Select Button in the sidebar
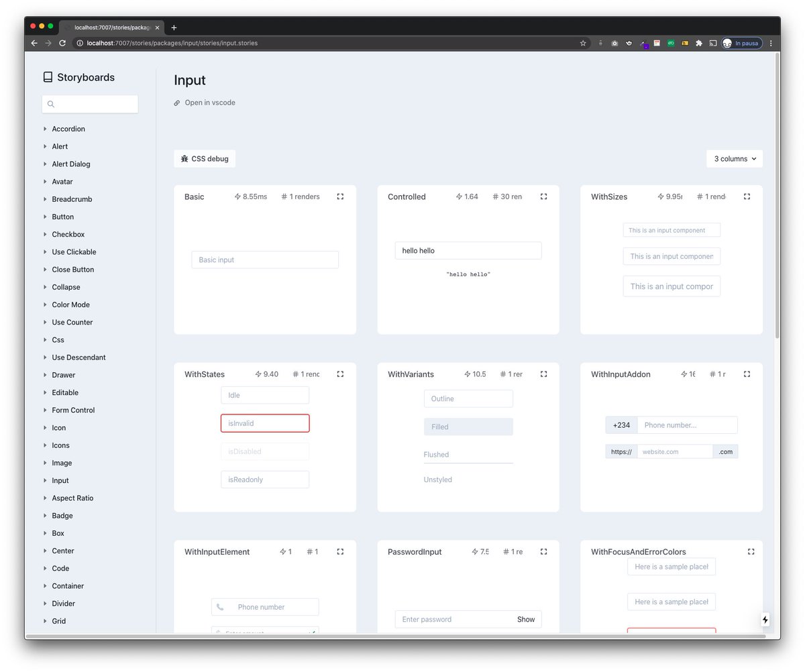Screen dimensions: 805x672 63,217
